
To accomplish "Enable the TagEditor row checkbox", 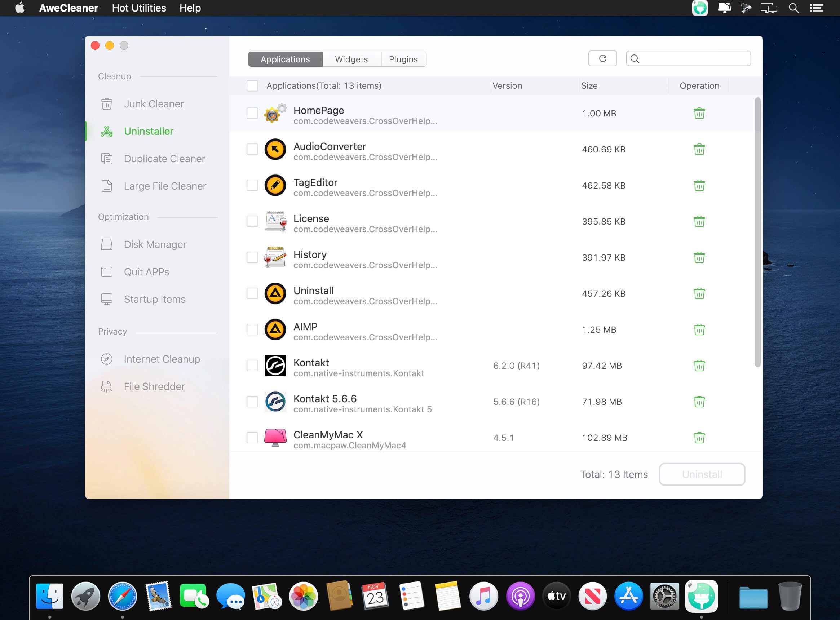I will click(252, 185).
